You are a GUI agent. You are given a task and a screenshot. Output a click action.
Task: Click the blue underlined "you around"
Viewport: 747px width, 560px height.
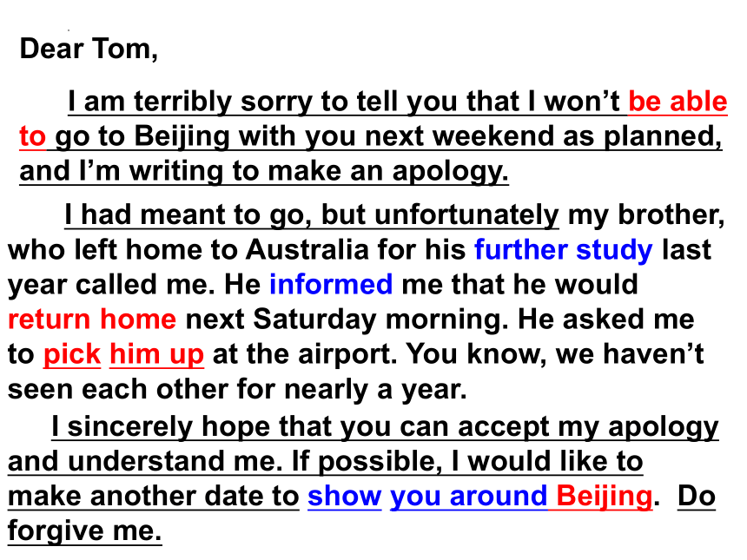pos(469,497)
